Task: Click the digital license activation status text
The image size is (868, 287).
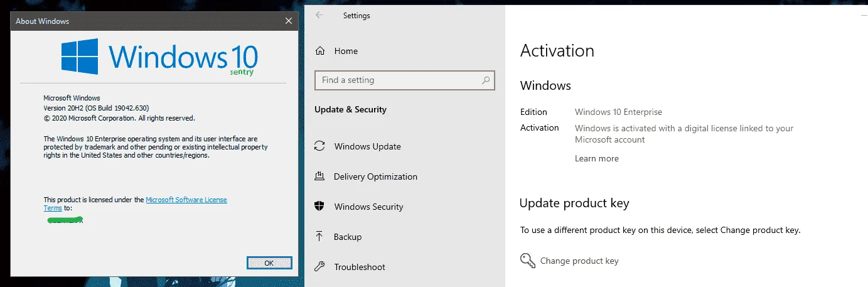Action: (684, 134)
